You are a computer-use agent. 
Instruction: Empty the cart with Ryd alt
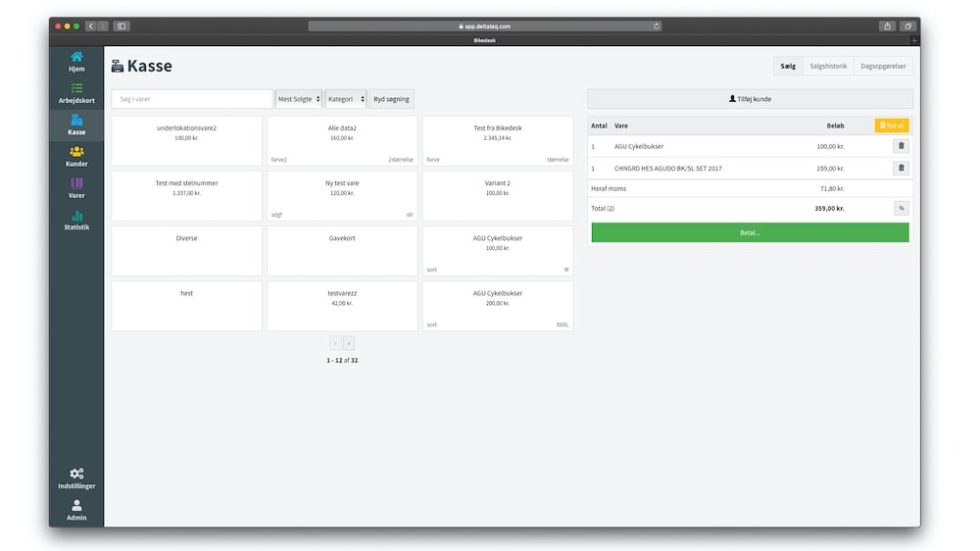[x=892, y=125]
